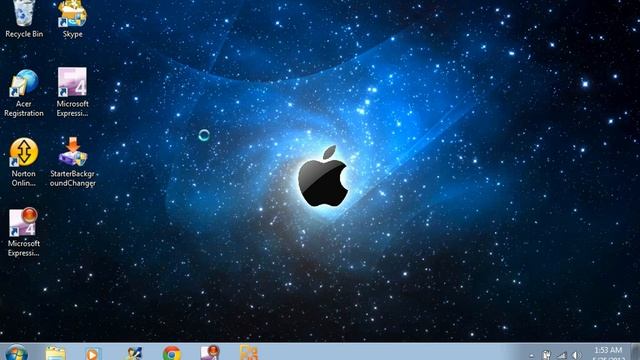Open the orange taskbar icon after Expression
Screen dimensions: 640x360
(x=249, y=353)
